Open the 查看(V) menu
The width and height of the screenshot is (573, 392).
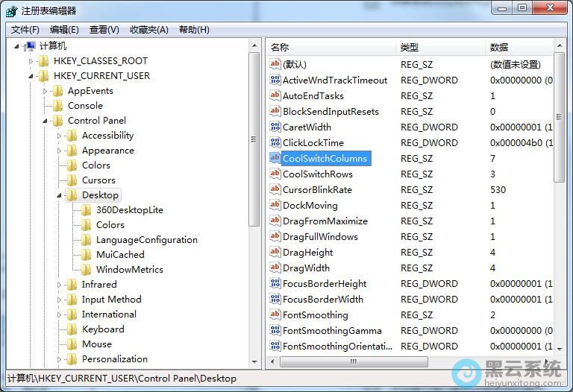(104, 30)
